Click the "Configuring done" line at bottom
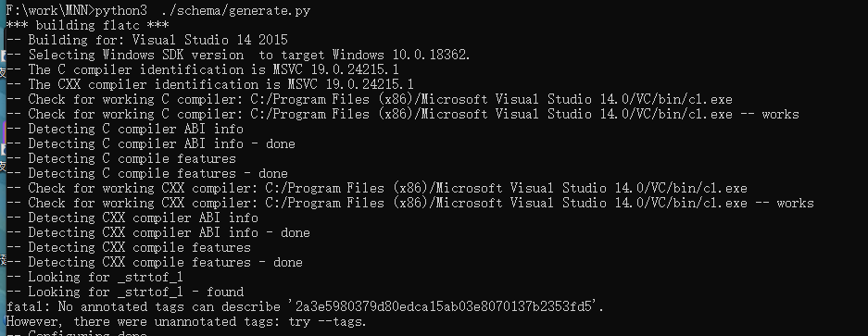Viewport: 868px width, 336px height. 76,333
